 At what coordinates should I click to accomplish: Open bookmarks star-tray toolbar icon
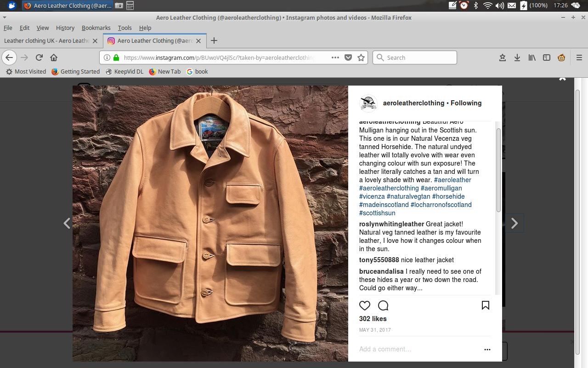pyautogui.click(x=503, y=57)
